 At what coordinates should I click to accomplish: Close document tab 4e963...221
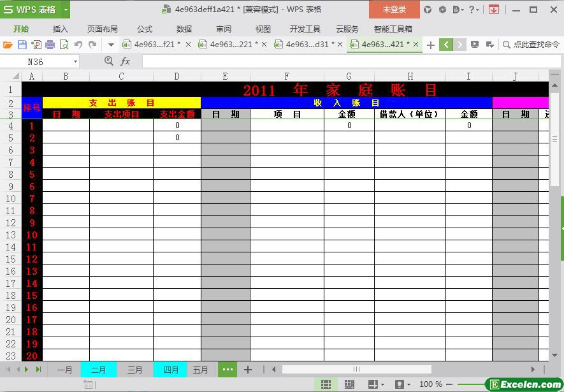(x=264, y=45)
